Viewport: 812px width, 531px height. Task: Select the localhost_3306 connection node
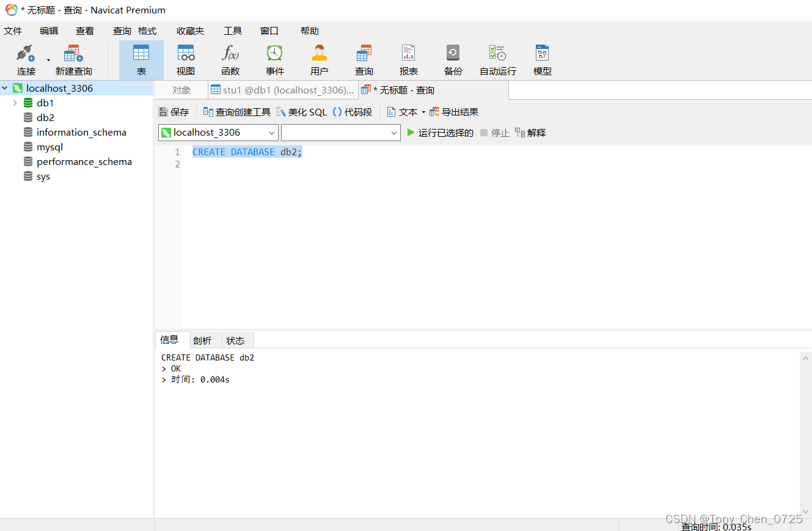coord(59,88)
